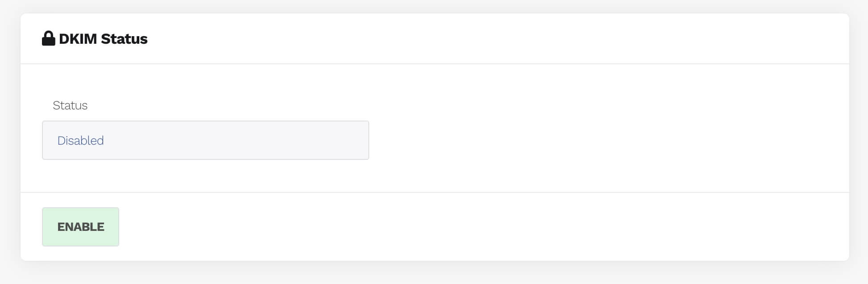Image resolution: width=868 pixels, height=284 pixels.
Task: Click the small Status caption text
Action: (x=70, y=105)
